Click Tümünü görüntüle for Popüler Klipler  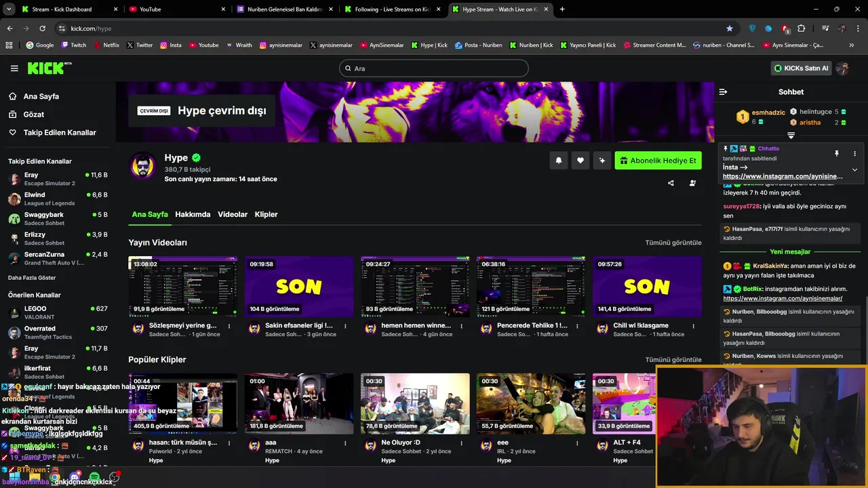click(x=673, y=360)
